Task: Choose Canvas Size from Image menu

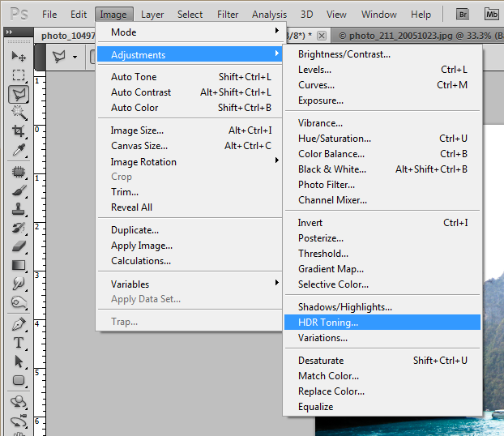Action: [139, 146]
